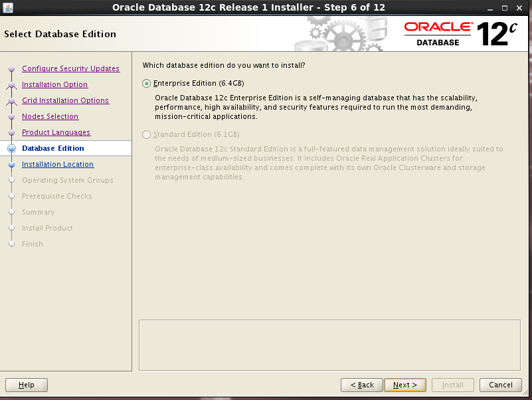Click the empty message box below the options

click(329, 345)
